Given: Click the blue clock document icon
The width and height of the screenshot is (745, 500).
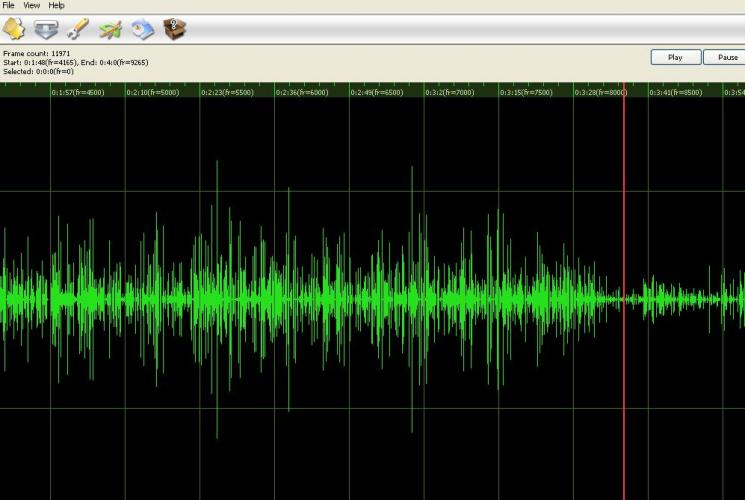Looking at the screenshot, I should [143, 30].
